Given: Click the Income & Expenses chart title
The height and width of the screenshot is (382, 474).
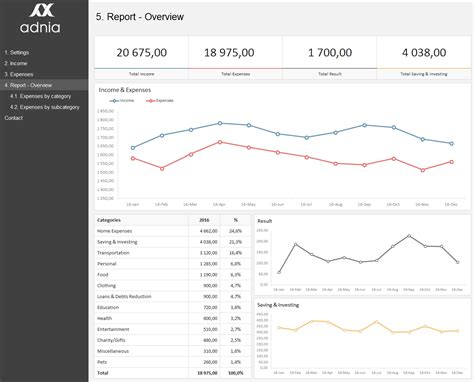Looking at the screenshot, I should 125,90.
